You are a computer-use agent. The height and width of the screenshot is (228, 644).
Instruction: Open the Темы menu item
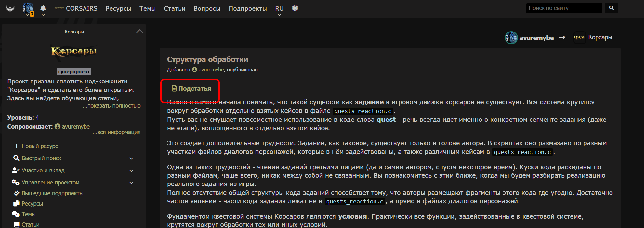click(x=148, y=9)
